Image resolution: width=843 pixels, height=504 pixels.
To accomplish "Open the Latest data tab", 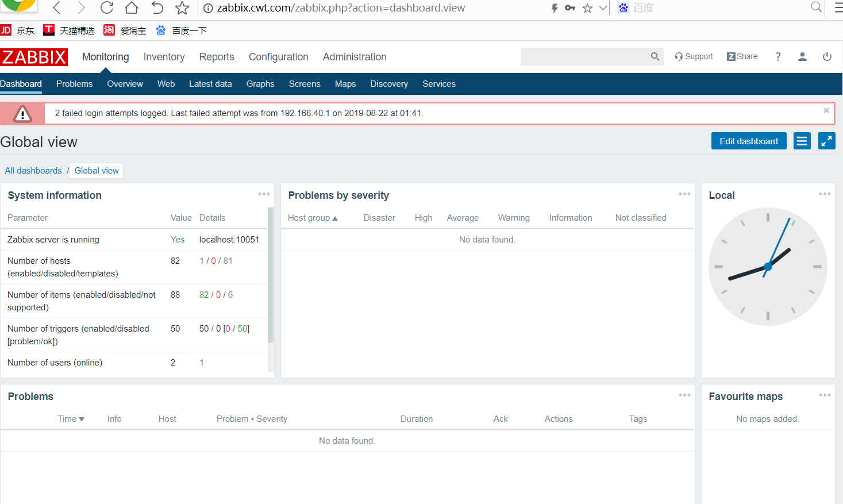I will point(210,84).
